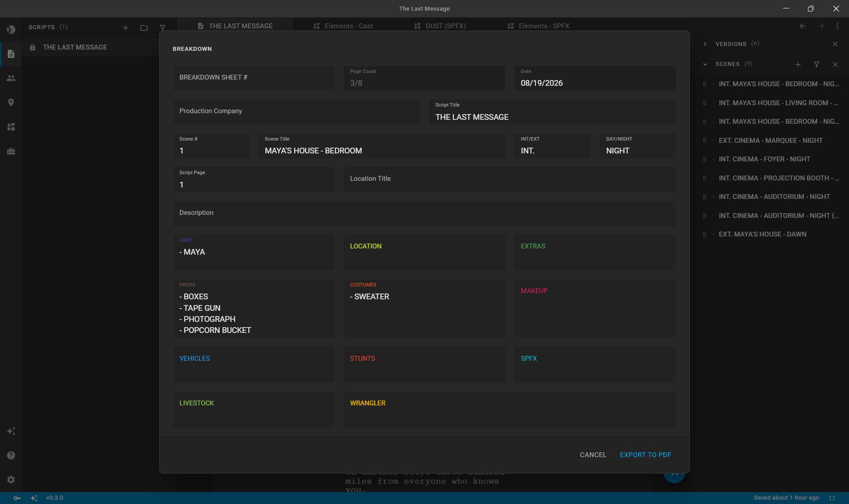The height and width of the screenshot is (504, 849).
Task: Filter scripts with the funnel icon
Action: click(x=163, y=28)
